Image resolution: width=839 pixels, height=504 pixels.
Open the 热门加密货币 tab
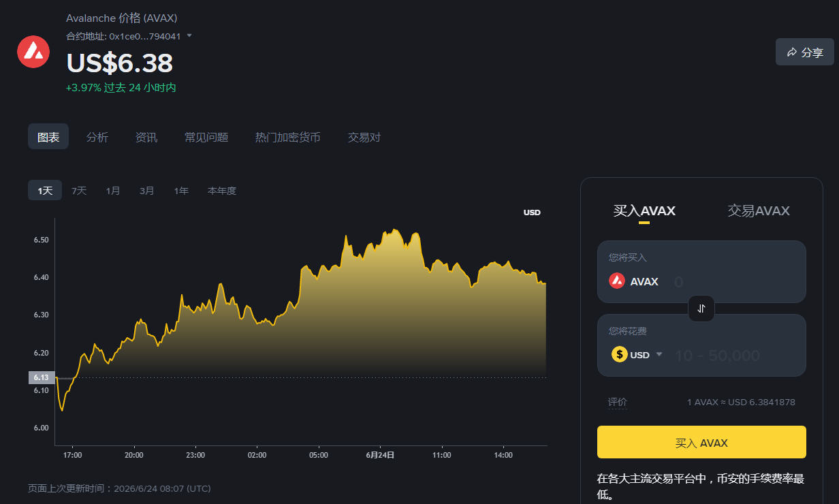click(288, 137)
